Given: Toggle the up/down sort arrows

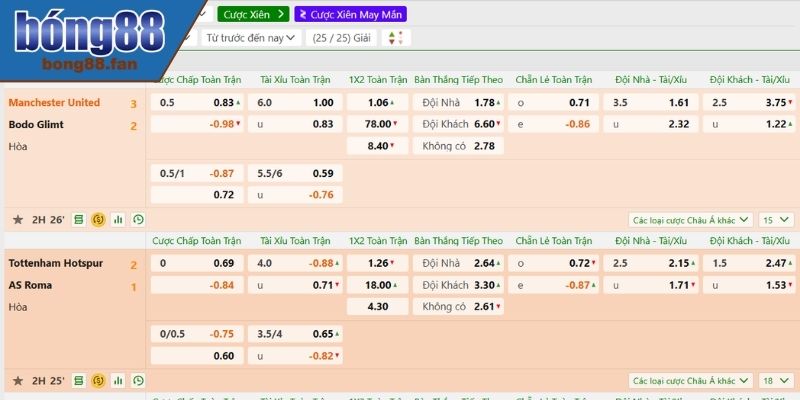Looking at the screenshot, I should click(395, 38).
